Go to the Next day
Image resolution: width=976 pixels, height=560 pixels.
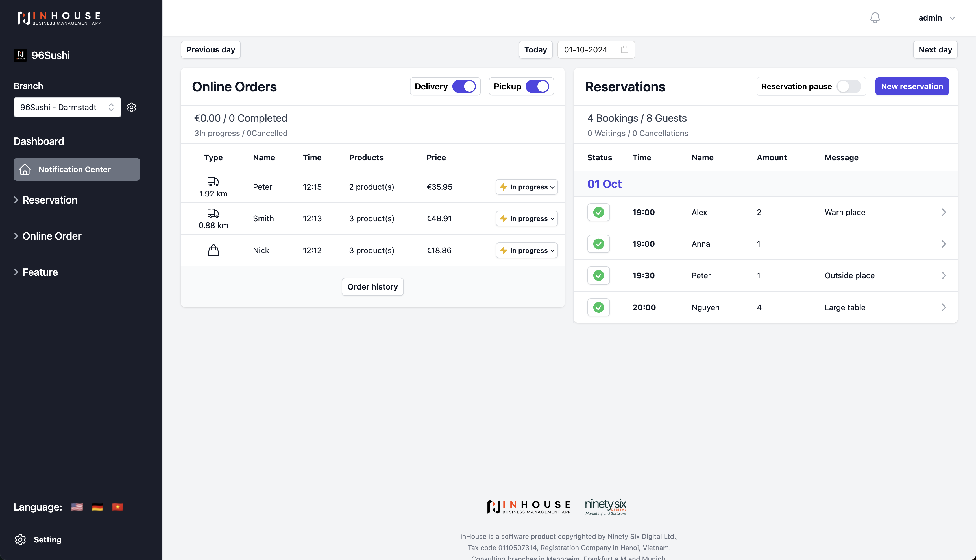click(x=935, y=50)
